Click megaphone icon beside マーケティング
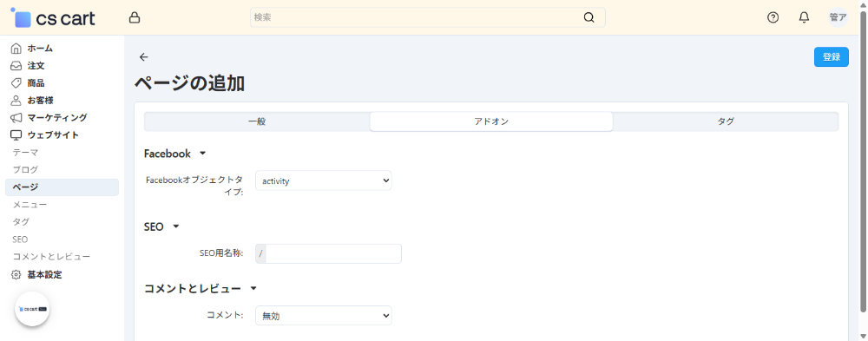868x341 pixels. 16,118
